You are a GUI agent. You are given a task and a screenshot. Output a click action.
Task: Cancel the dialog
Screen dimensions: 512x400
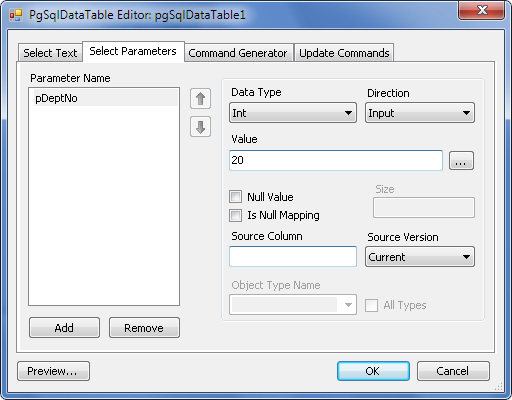pos(453,371)
